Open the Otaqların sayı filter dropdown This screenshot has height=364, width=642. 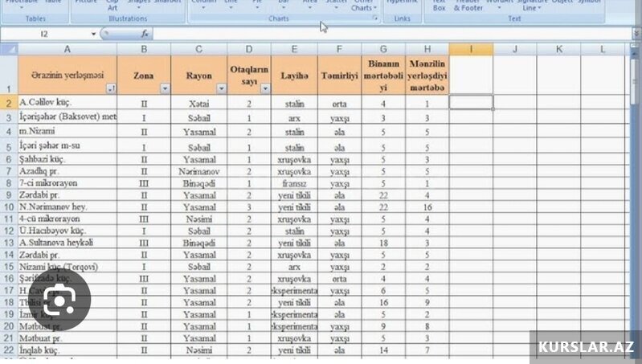tap(264, 88)
